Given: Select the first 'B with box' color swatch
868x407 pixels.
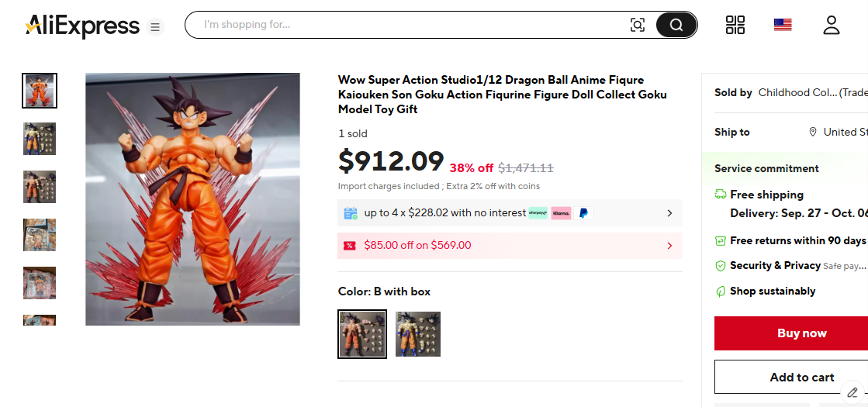Looking at the screenshot, I should pos(362,334).
